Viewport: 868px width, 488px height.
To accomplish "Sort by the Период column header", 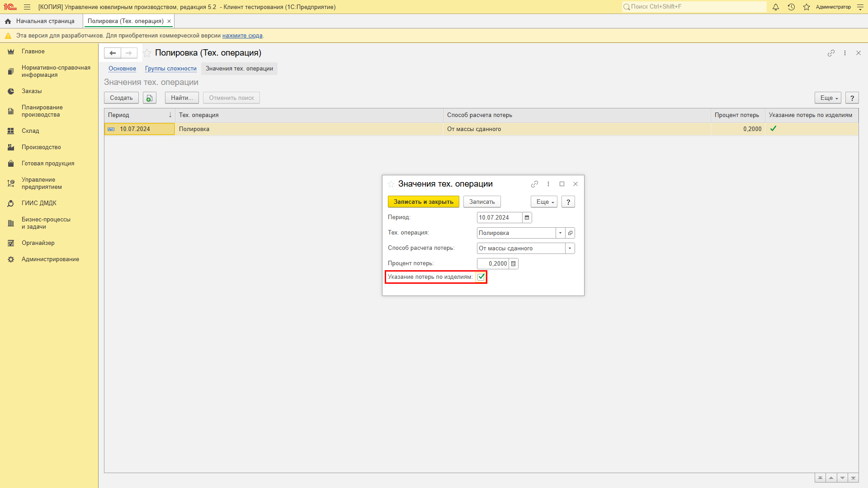I will pos(140,115).
